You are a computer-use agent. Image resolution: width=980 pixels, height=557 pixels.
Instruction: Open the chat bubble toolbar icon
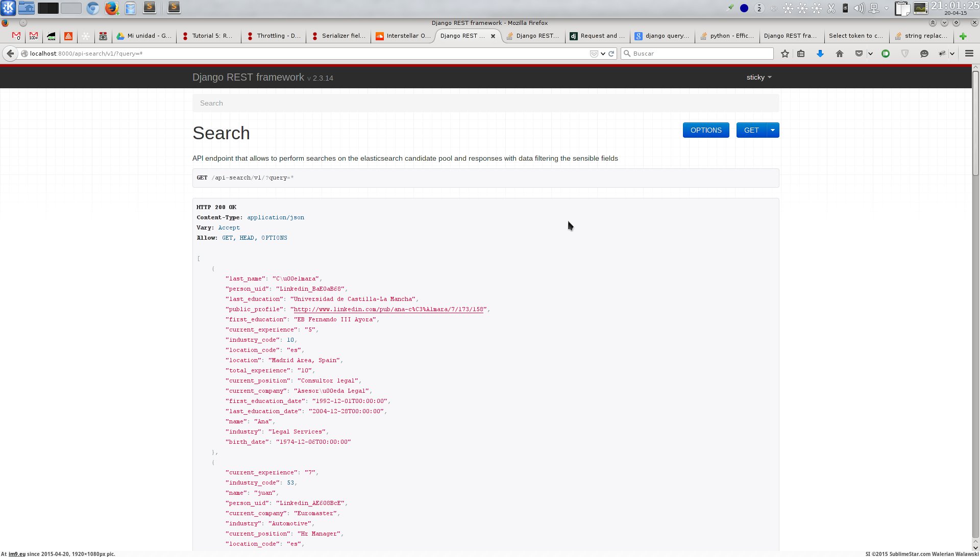pos(924,54)
